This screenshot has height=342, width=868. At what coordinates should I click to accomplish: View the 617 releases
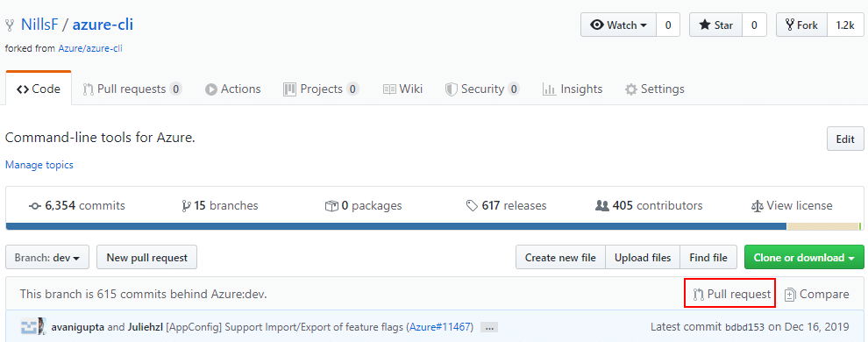click(506, 206)
